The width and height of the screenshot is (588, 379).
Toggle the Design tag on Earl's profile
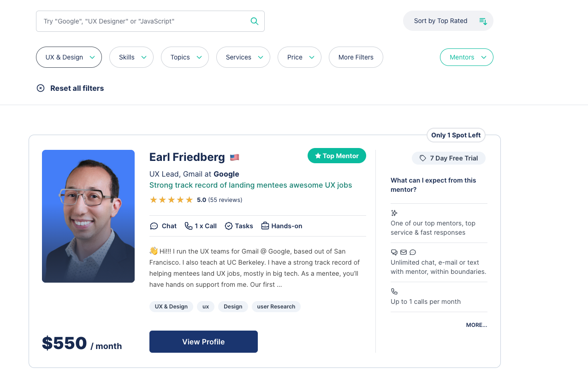(x=233, y=306)
